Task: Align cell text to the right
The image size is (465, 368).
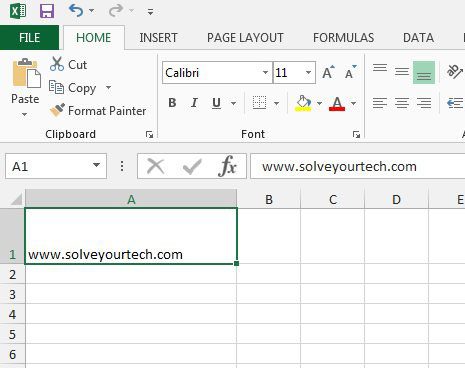Action: click(424, 103)
